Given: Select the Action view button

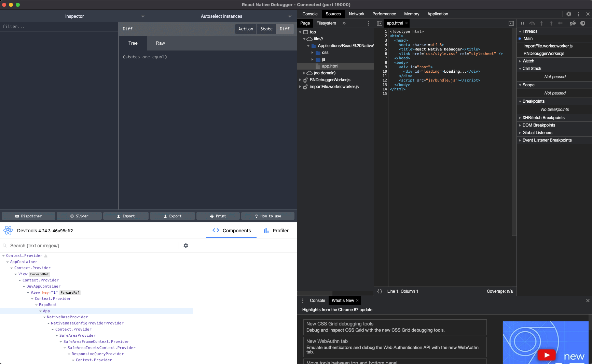Looking at the screenshot, I should (246, 29).
